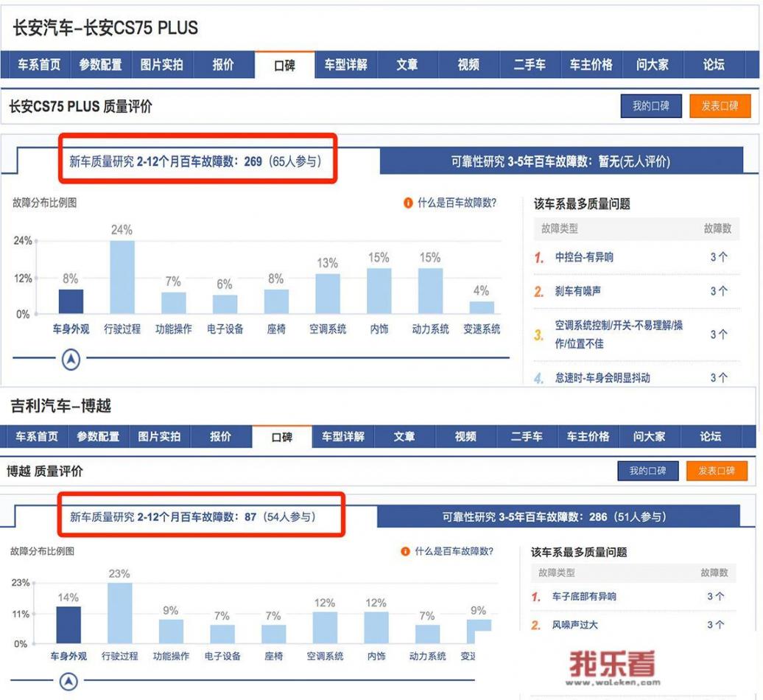
Task: Click the info icon beside 什么是百车故障数 in Changan section
Action: pos(408,203)
